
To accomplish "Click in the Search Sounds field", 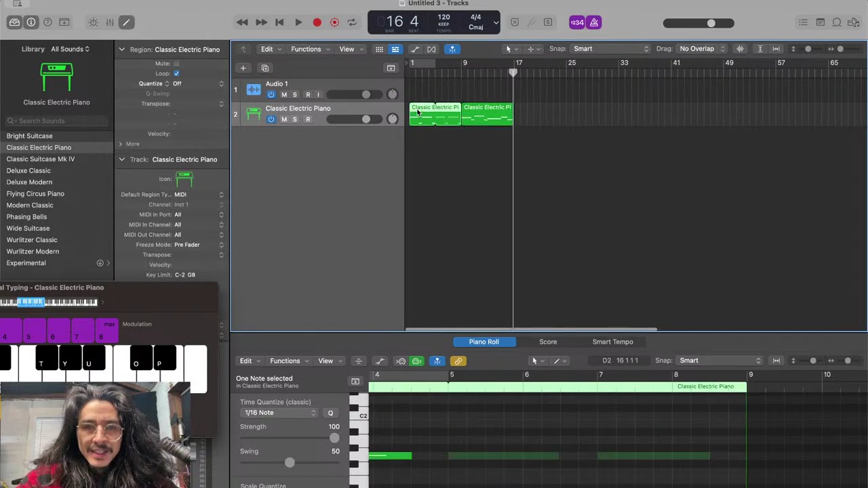I will (x=56, y=121).
